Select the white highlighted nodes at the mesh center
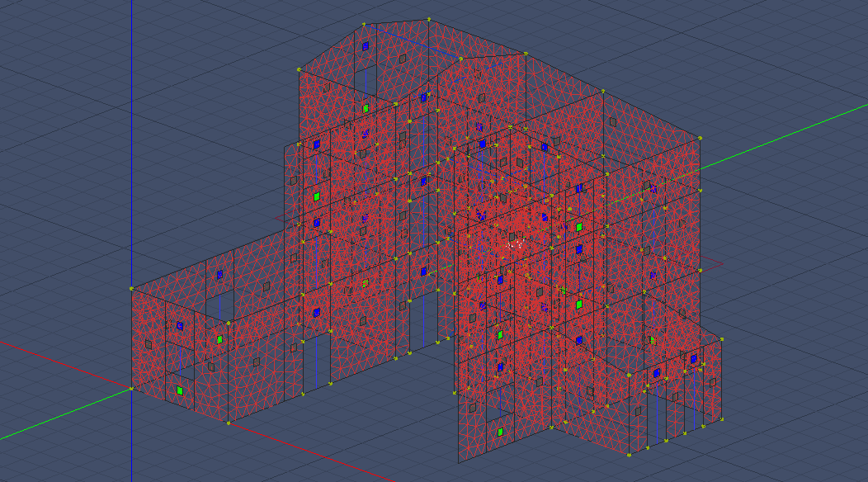 (x=516, y=243)
